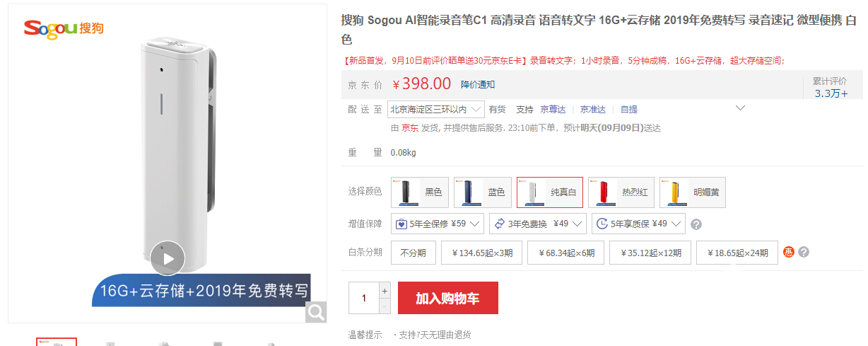Select the 黑色 black color option
Viewport: 868px width, 346px height.
point(421,192)
